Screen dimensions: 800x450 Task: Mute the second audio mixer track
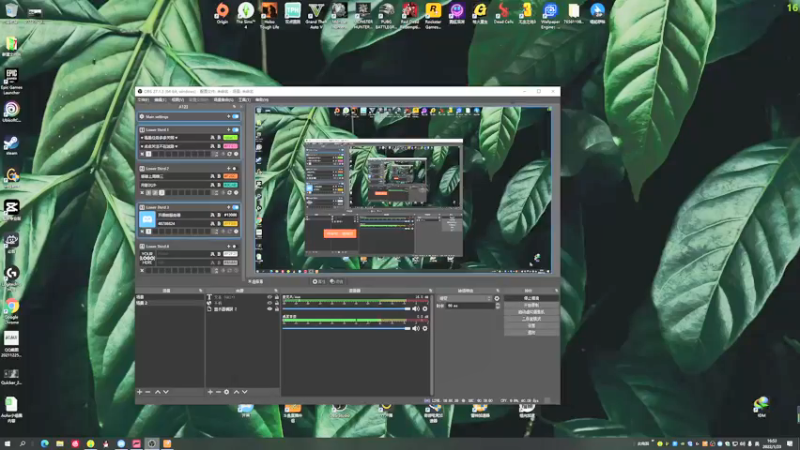416,329
